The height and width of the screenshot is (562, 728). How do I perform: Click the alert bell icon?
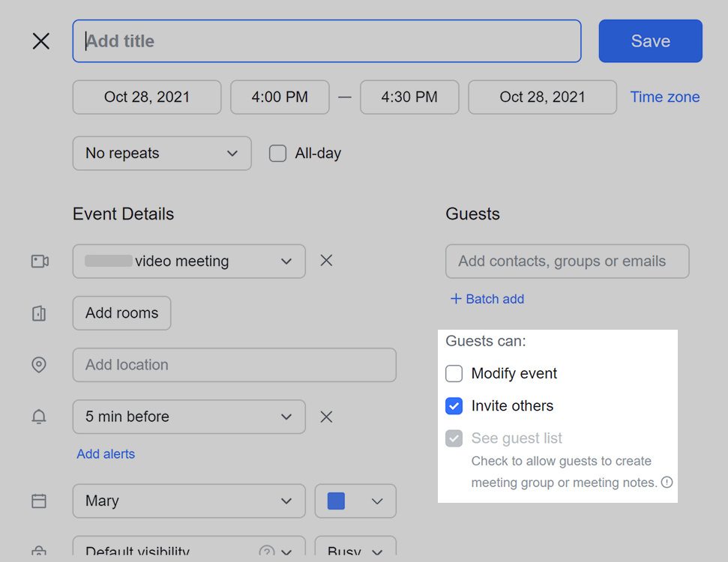39,417
